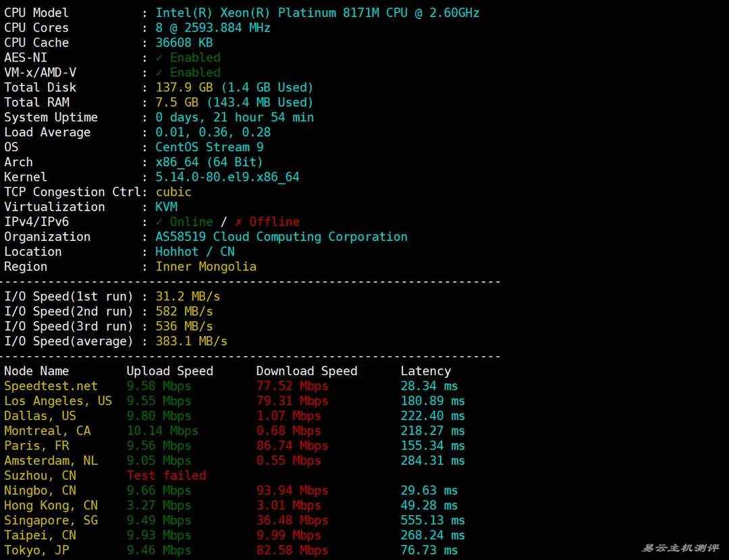Viewport: 729px width, 560px height.
Task: Click I/O 2nd run value '582 MB/s'
Action: click(x=184, y=311)
